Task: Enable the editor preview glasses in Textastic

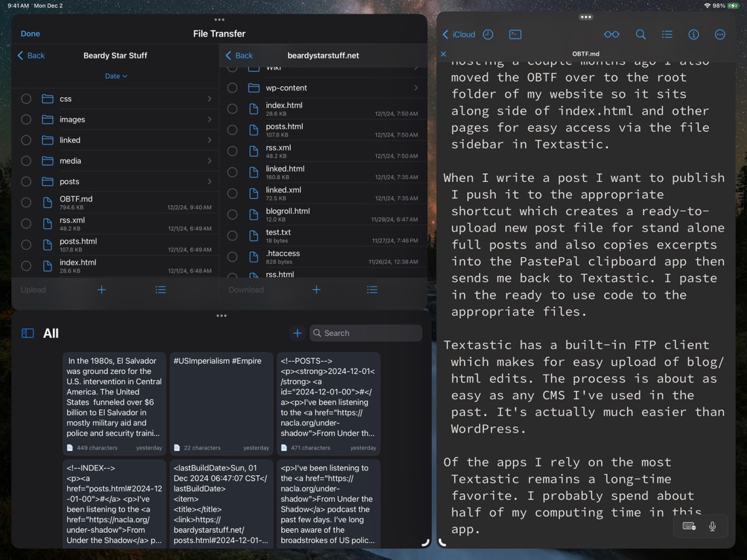Action: [611, 34]
